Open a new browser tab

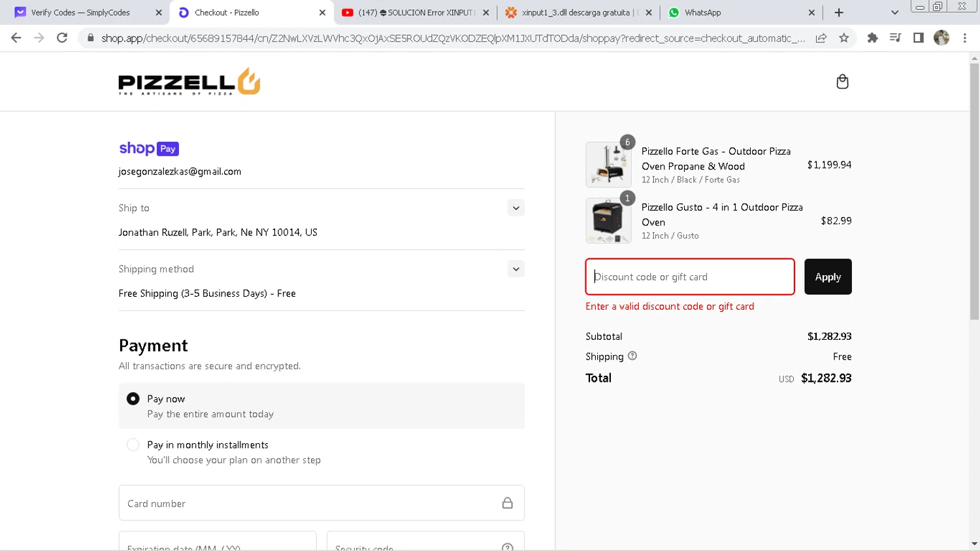pyautogui.click(x=839, y=12)
